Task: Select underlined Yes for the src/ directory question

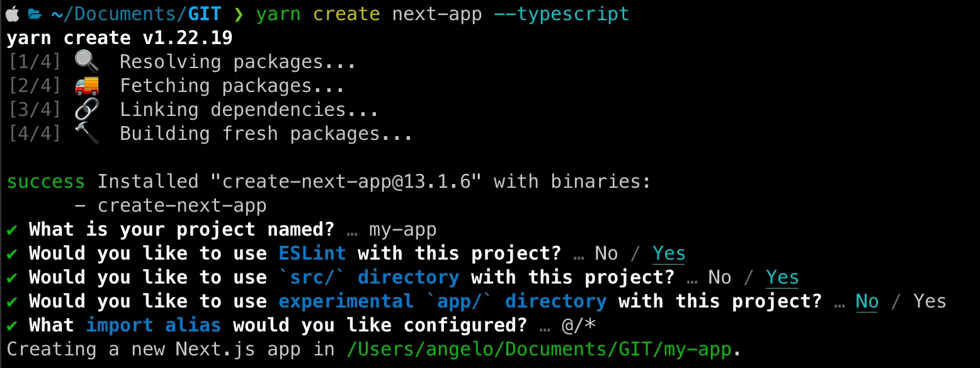Action: pyautogui.click(x=782, y=278)
